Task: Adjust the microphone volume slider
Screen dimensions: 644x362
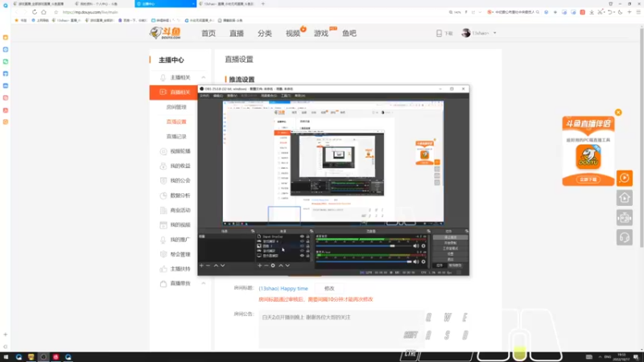Action: tap(365, 261)
